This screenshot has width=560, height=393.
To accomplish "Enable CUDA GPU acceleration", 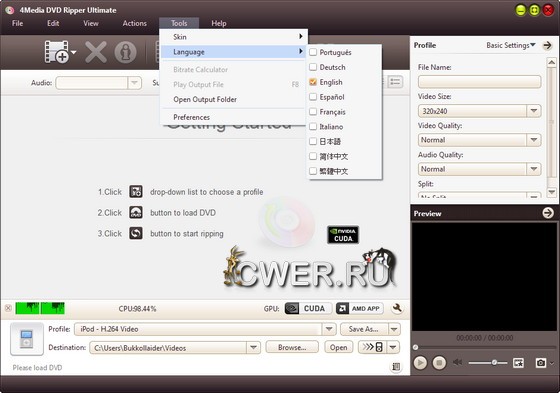I will point(308,308).
